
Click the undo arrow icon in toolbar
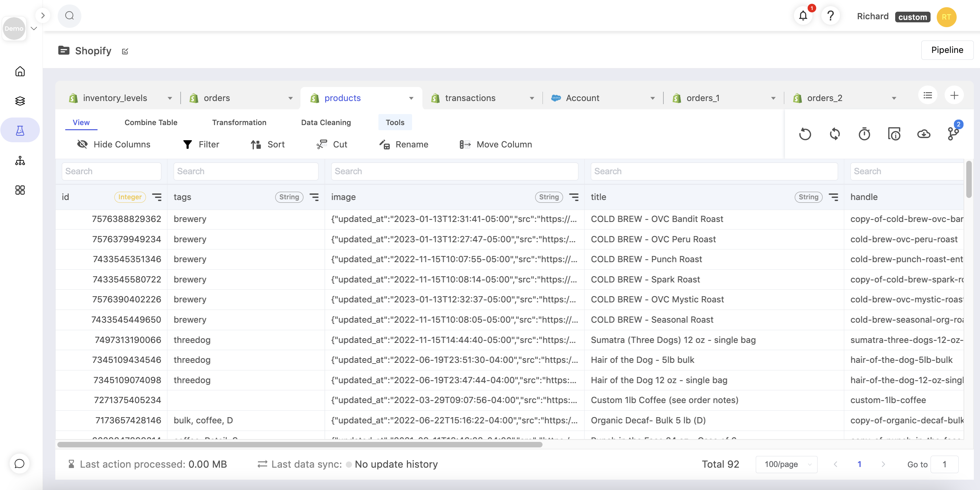805,134
